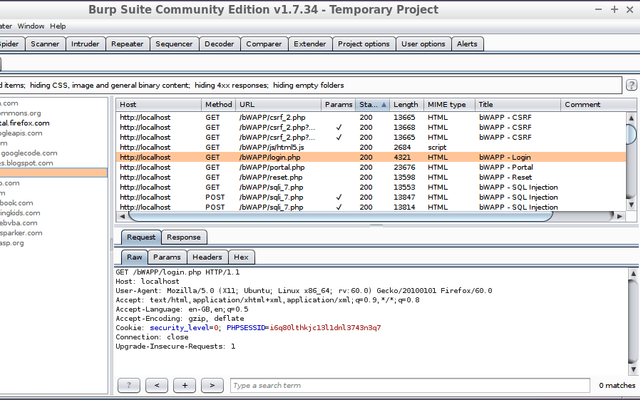Switch to the Decoder tab
Viewport: 640px width, 400px height.
[219, 44]
